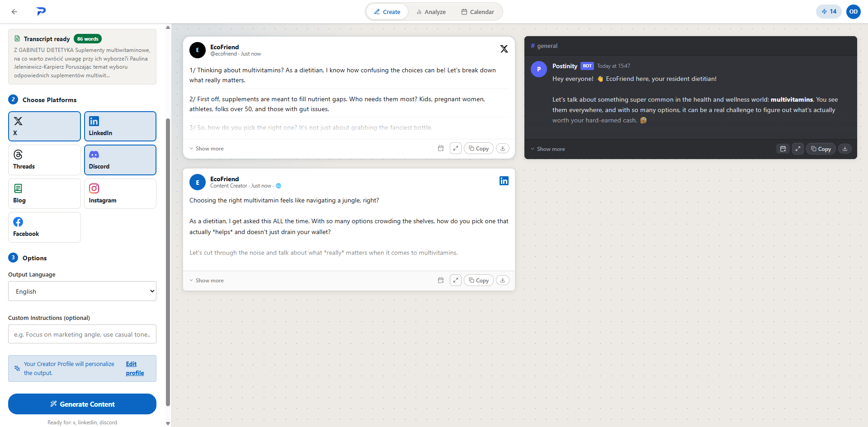
Task: Click the sparkle icon in Creator Profile notice
Action: point(17,368)
